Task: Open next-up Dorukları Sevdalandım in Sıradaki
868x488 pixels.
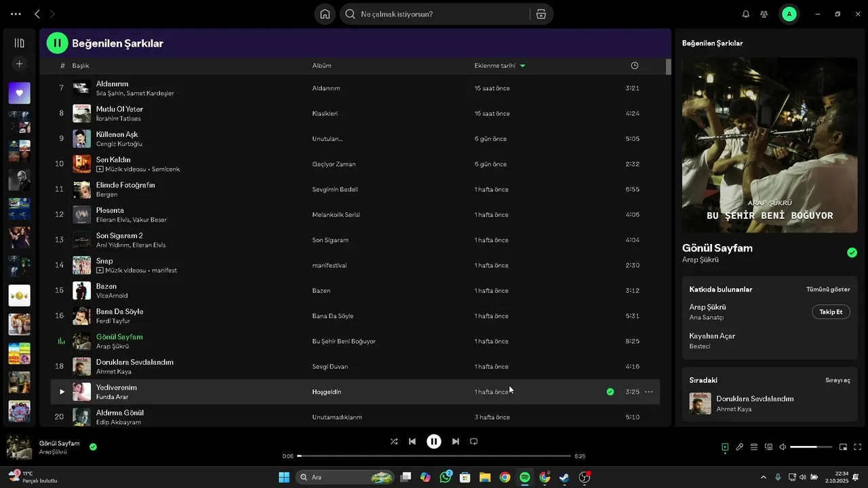Action: point(755,399)
